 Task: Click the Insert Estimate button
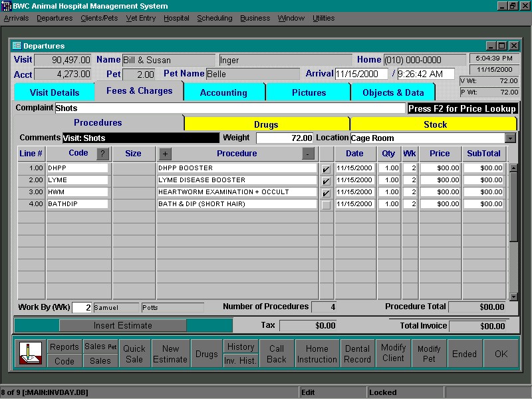[123, 325]
